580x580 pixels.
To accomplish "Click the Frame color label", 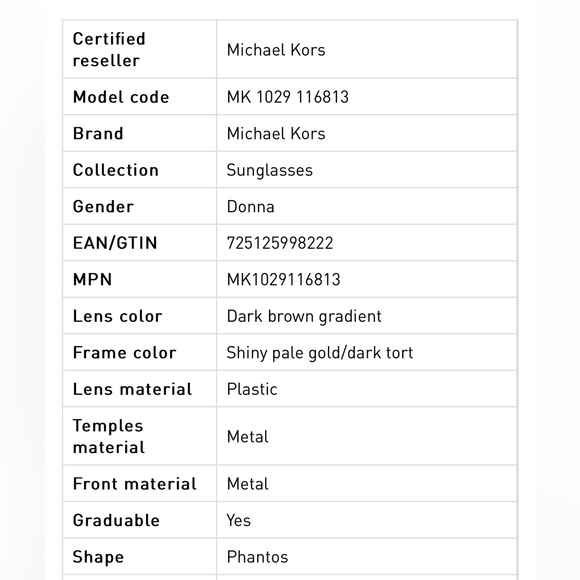I will point(124,353).
